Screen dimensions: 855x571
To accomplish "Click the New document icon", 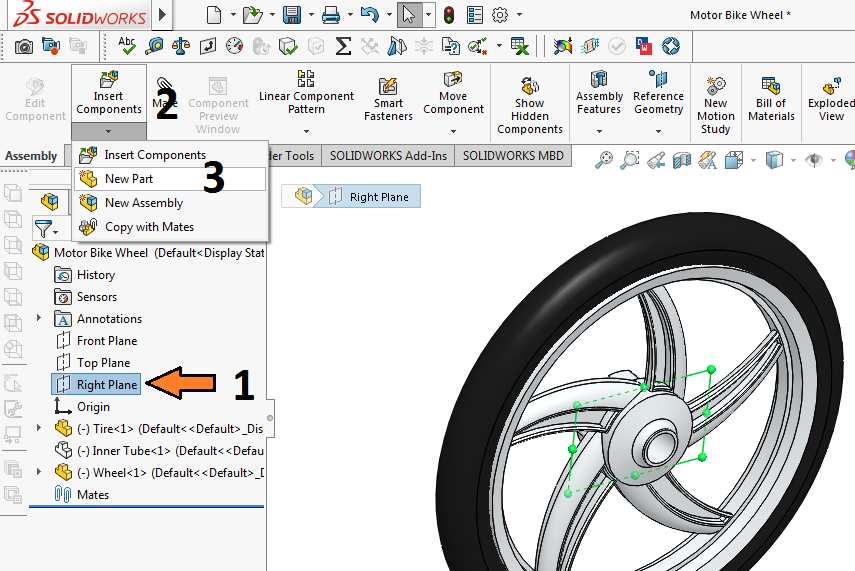I will [214, 15].
